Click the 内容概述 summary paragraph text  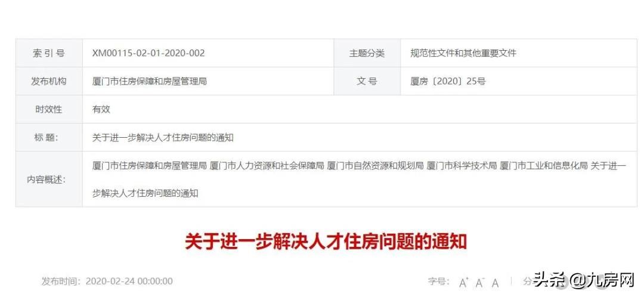point(359,179)
